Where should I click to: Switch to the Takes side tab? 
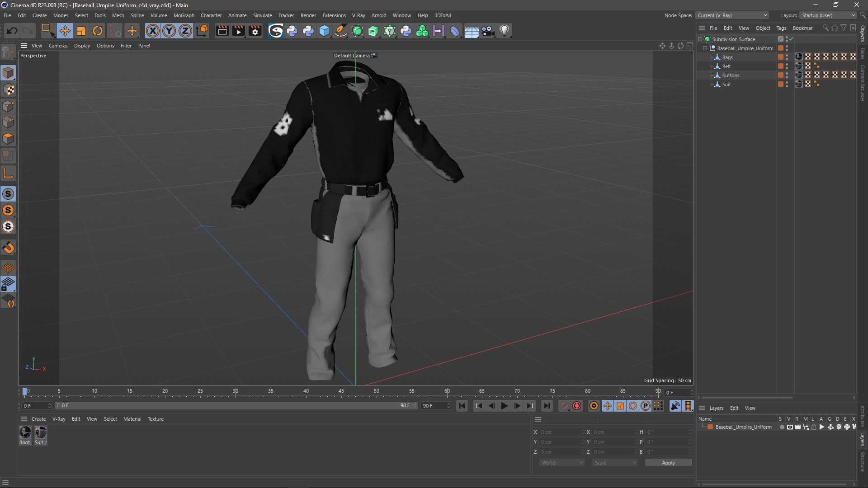(863, 53)
